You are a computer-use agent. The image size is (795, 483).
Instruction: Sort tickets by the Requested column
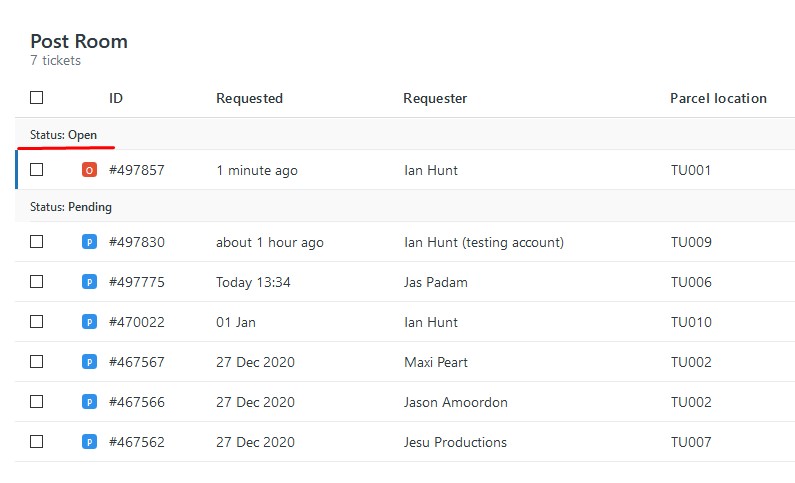point(249,98)
